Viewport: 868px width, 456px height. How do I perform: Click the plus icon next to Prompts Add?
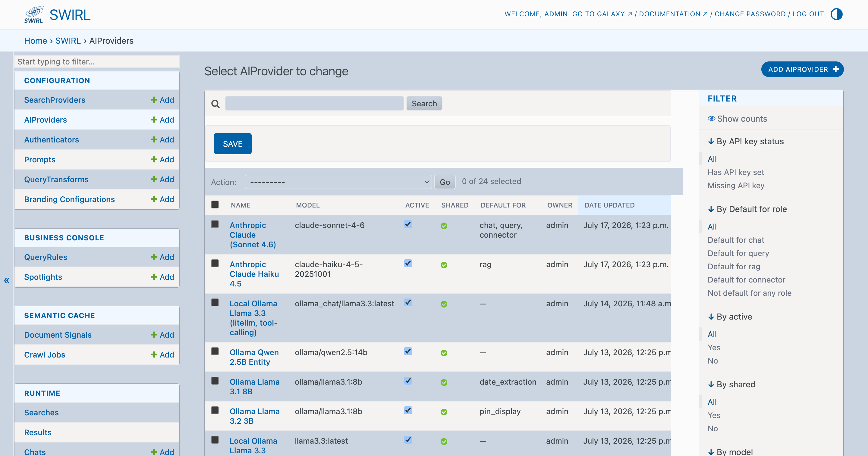(154, 159)
